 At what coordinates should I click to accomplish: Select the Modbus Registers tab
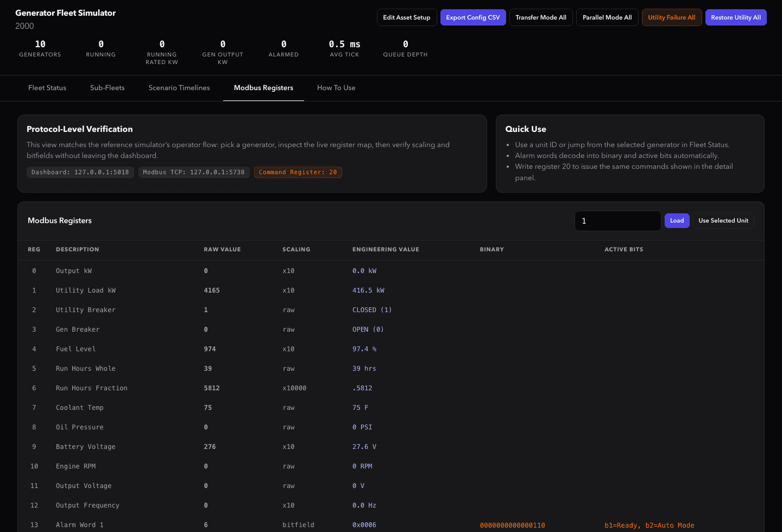click(263, 88)
